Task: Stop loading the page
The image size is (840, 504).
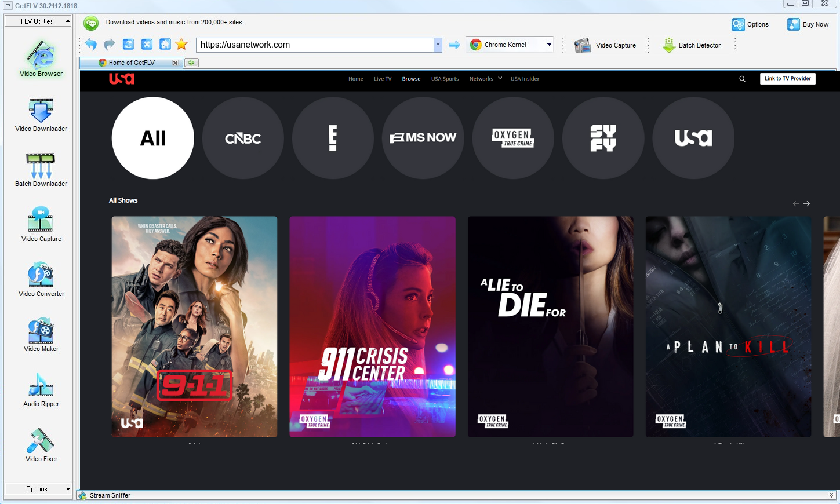Action: click(147, 45)
